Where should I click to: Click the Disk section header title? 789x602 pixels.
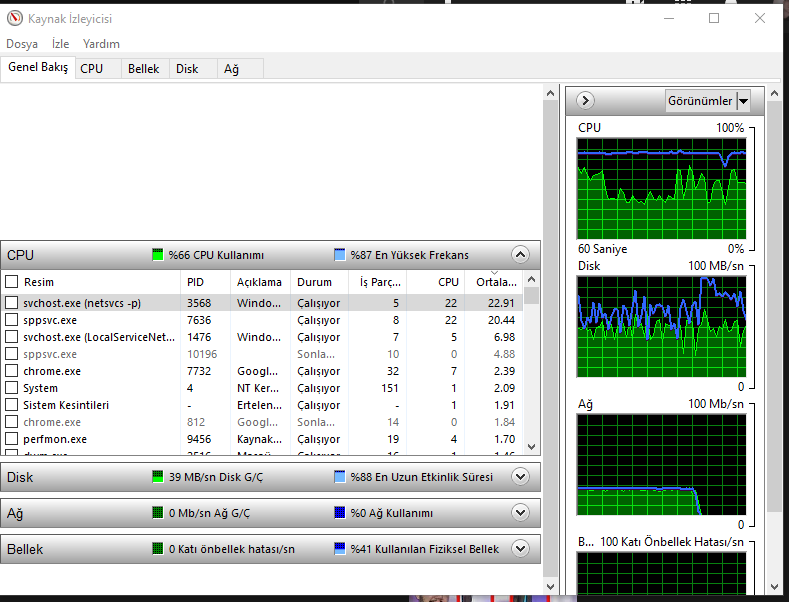(x=20, y=477)
